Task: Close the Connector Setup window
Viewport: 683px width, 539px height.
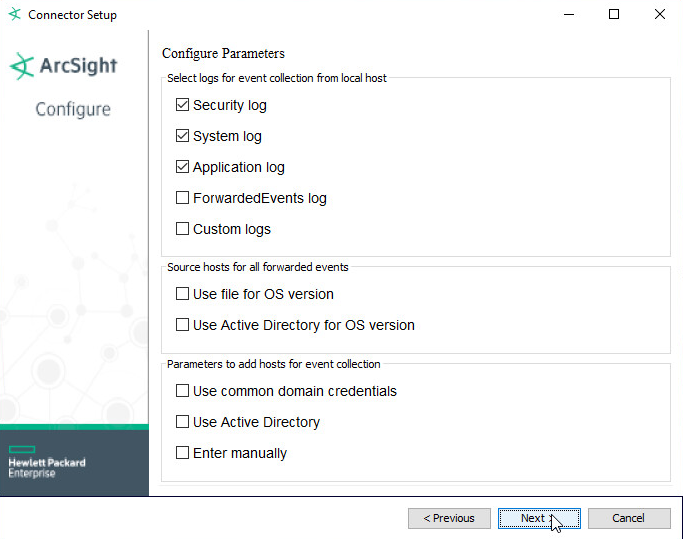Action: [659, 15]
